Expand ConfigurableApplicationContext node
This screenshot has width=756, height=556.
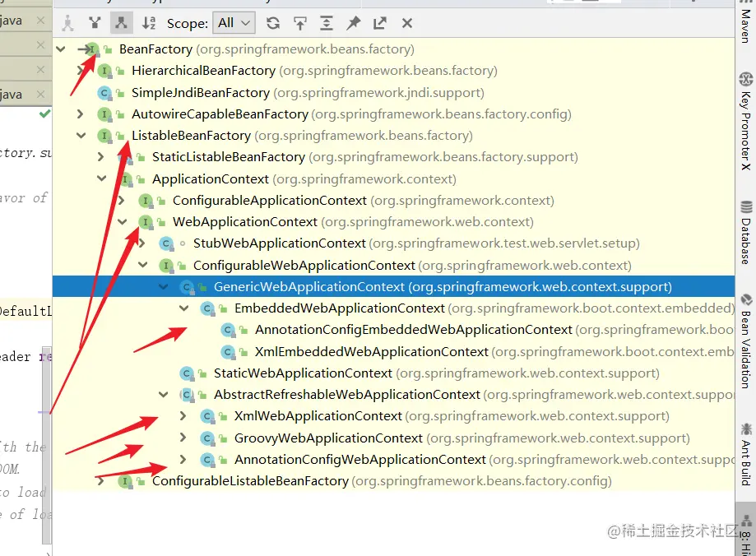122,200
